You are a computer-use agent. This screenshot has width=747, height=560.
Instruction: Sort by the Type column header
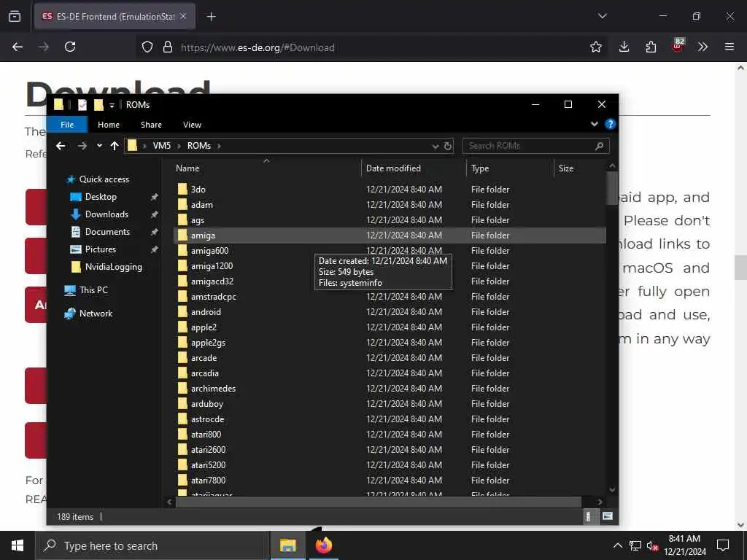click(x=480, y=168)
